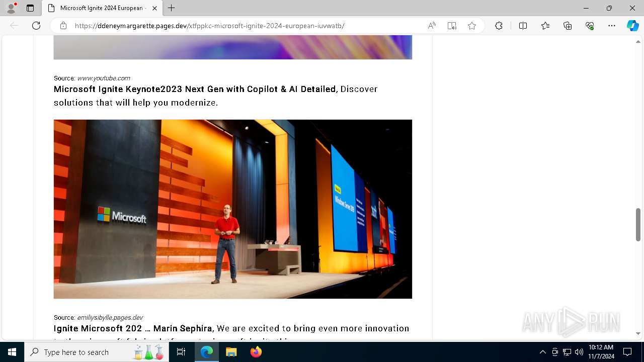Click the taskbar search box
644x362 pixels.
pyautogui.click(x=97, y=352)
